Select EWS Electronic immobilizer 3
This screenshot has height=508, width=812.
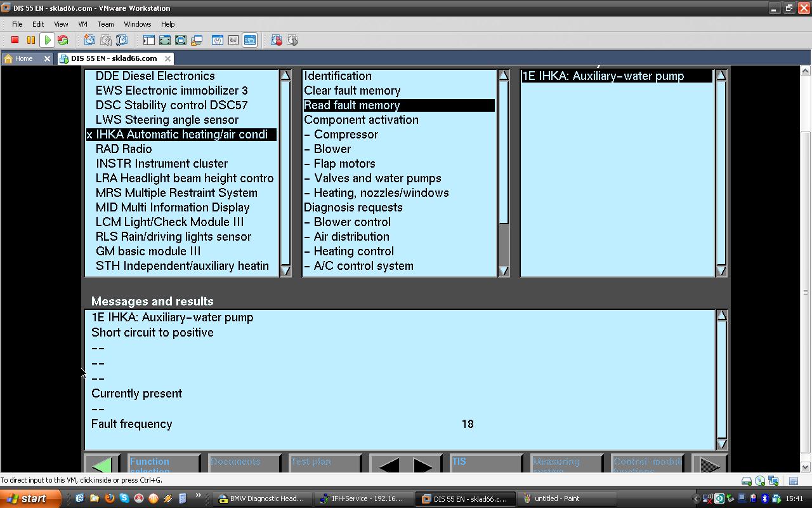181,91
